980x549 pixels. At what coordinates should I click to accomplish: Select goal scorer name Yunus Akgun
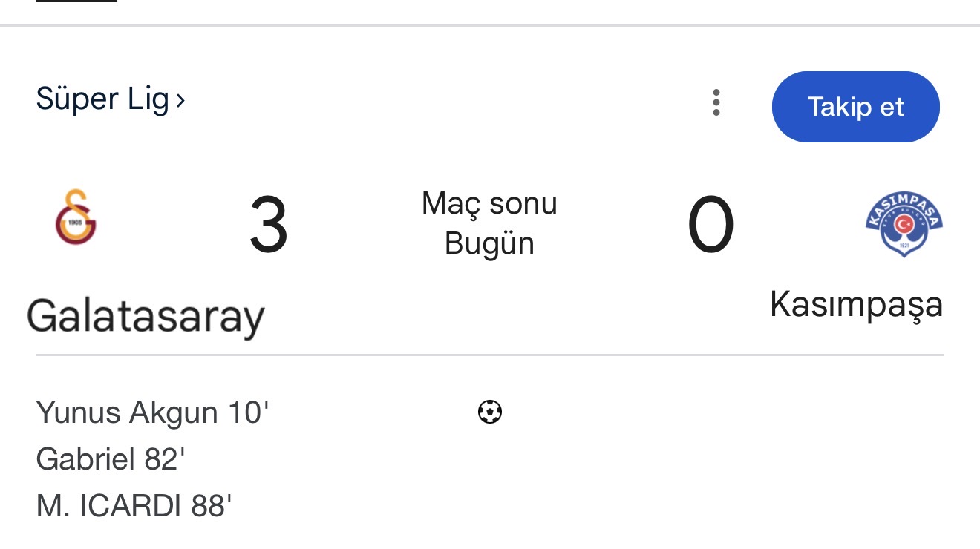(x=126, y=412)
